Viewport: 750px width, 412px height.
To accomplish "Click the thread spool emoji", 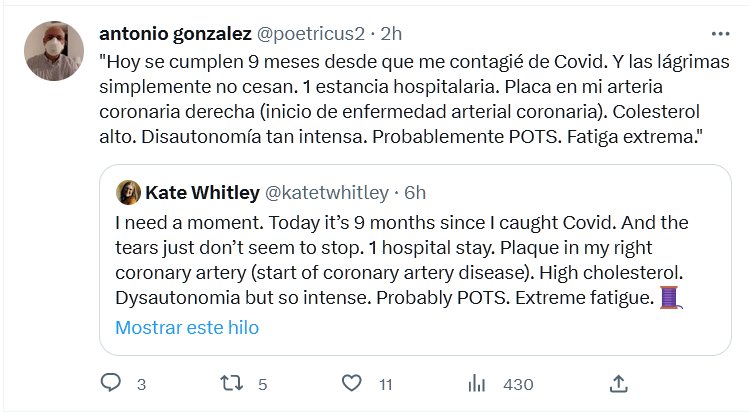I will [669, 297].
